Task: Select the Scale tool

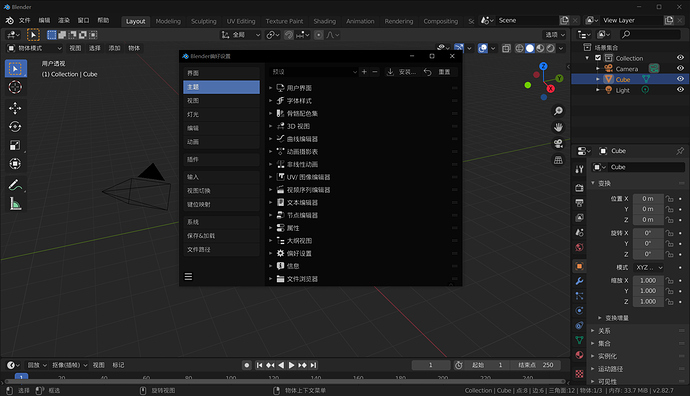Action: 15,145
